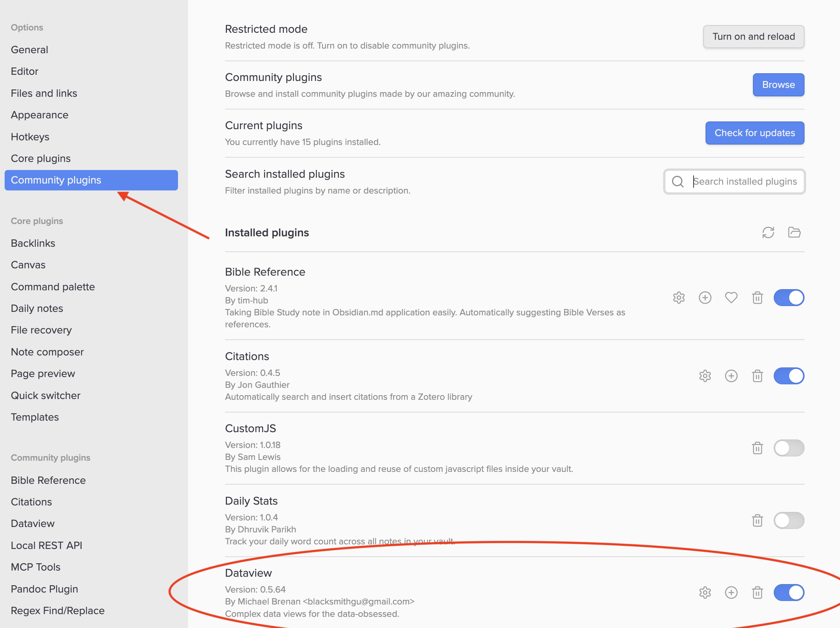Open File recovery settings
The image size is (840, 628).
pos(91,330)
